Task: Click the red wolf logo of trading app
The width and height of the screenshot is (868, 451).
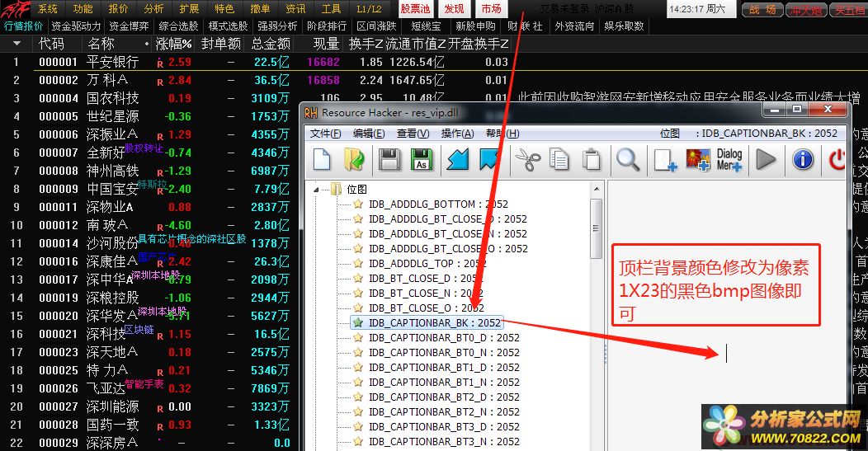Action: click(x=14, y=9)
